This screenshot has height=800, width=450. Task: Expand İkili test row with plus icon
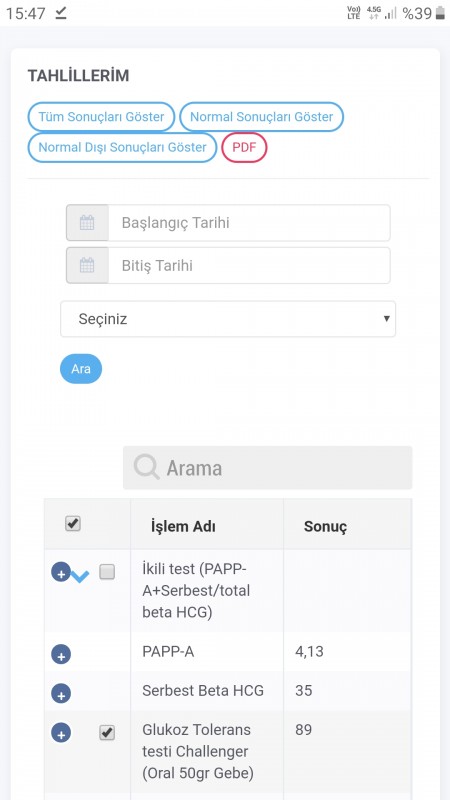click(61, 572)
